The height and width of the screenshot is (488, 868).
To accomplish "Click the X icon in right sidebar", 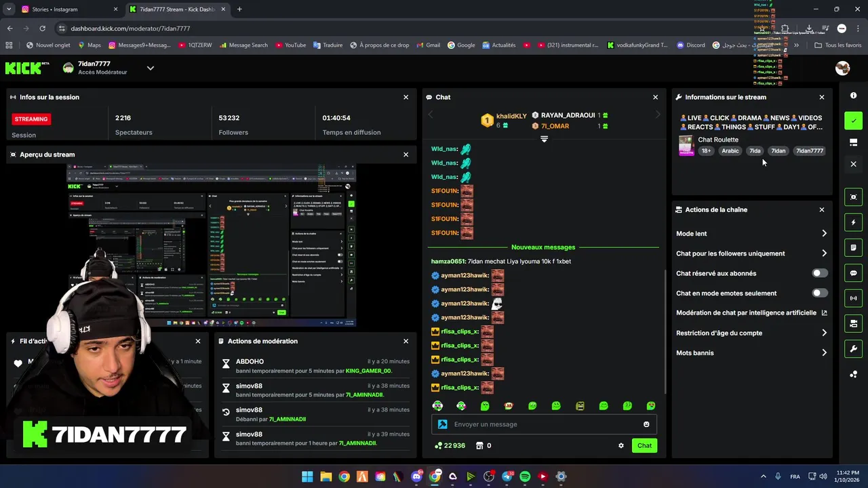I will 853,164.
